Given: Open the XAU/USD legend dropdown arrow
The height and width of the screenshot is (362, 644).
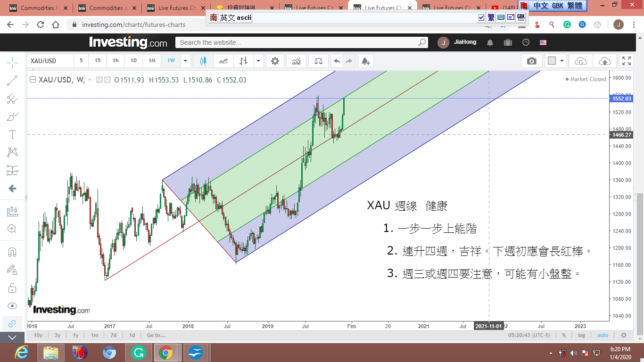Looking at the screenshot, I should tap(90, 80).
